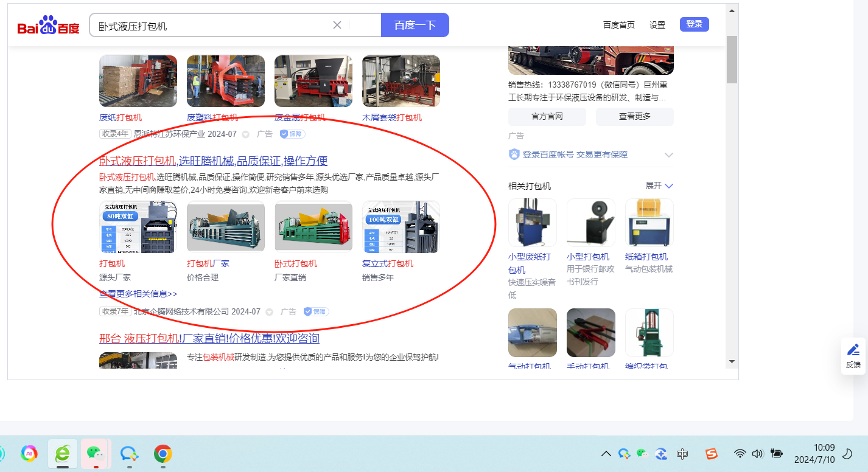Click the scrollbar up arrow
The image size is (868, 472).
pos(732,10)
